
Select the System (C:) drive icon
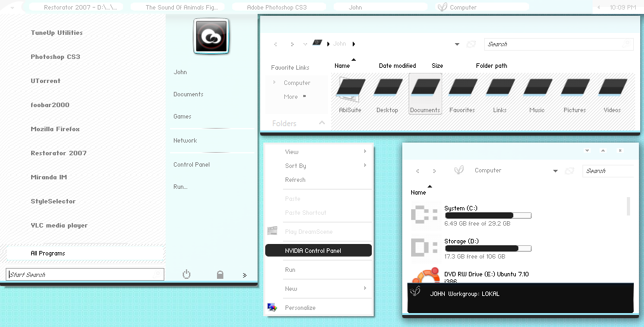424,215
